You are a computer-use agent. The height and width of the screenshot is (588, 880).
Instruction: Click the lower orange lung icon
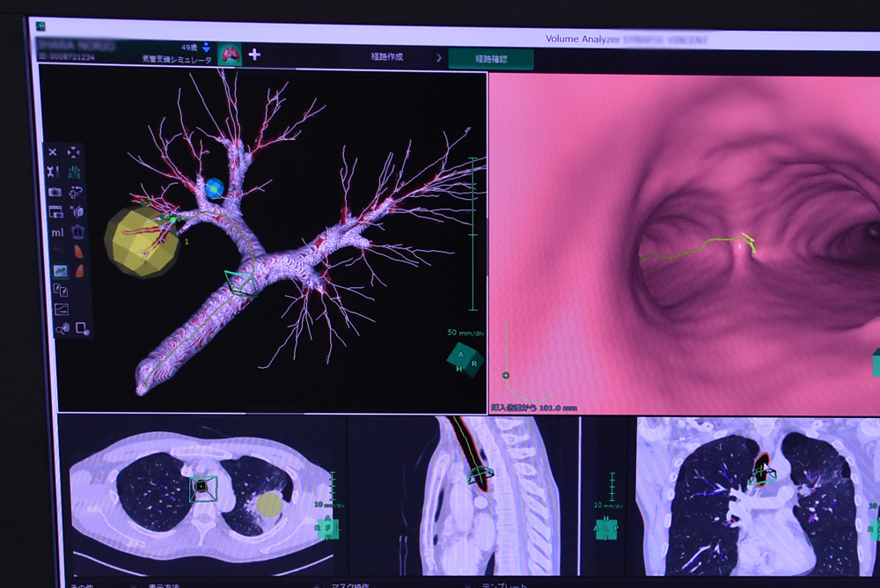tap(80, 271)
